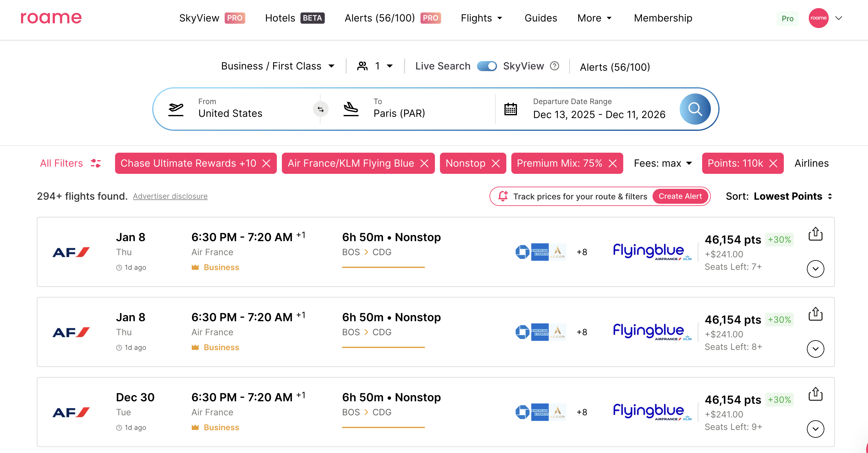Swap origin and destination airports

pyautogui.click(x=321, y=109)
